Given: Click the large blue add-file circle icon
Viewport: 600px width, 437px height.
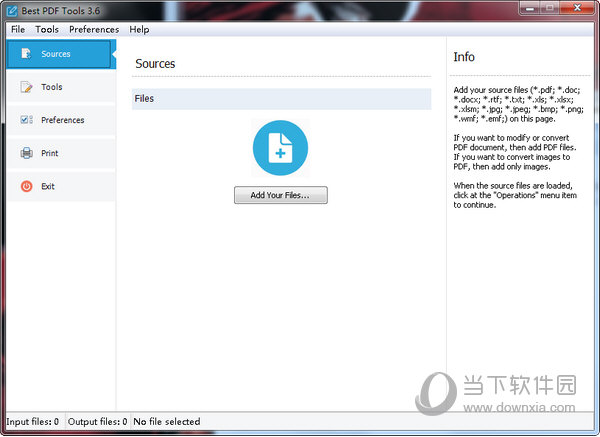Looking at the screenshot, I should (280, 148).
